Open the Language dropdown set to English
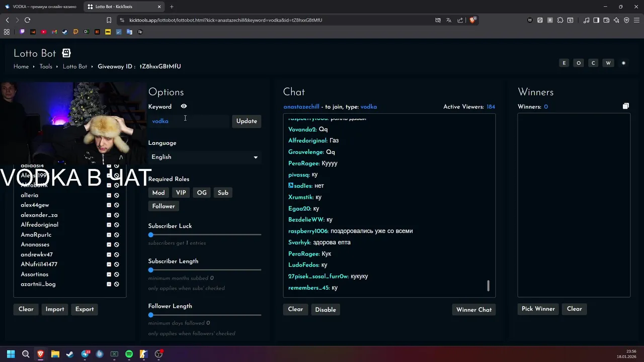644x362 pixels. pyautogui.click(x=204, y=157)
